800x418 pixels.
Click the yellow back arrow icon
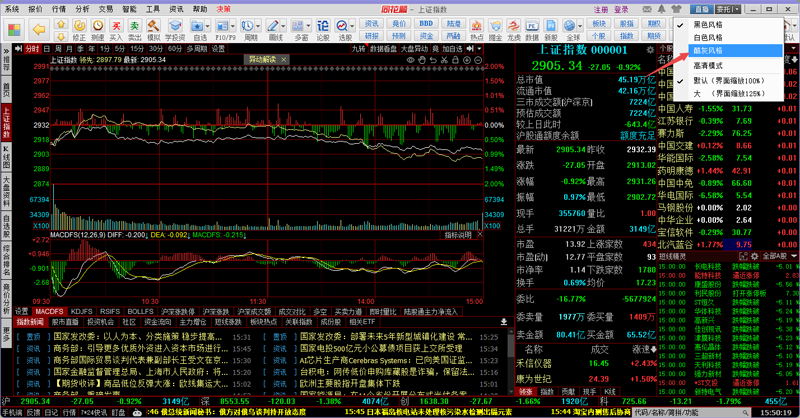(x=39, y=30)
